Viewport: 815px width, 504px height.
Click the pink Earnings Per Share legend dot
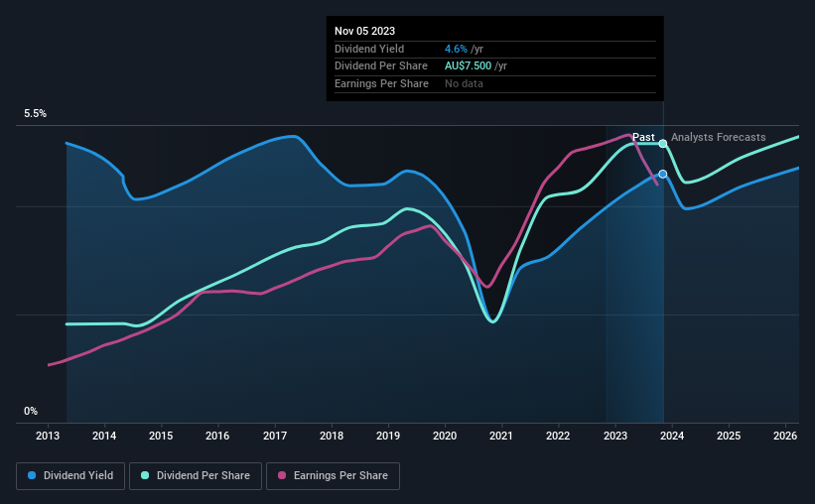[x=282, y=475]
